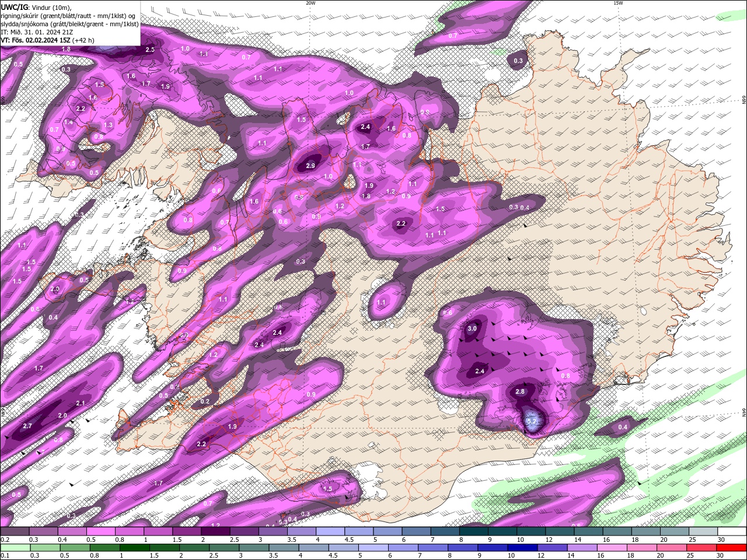The image size is (747, 560).
Task: Select the upper-scale swatch starting at 1.5
Action: [187, 531]
